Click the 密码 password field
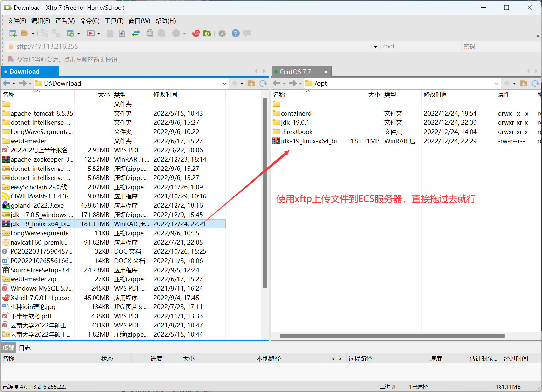The height and width of the screenshot is (392, 542). 501,47
